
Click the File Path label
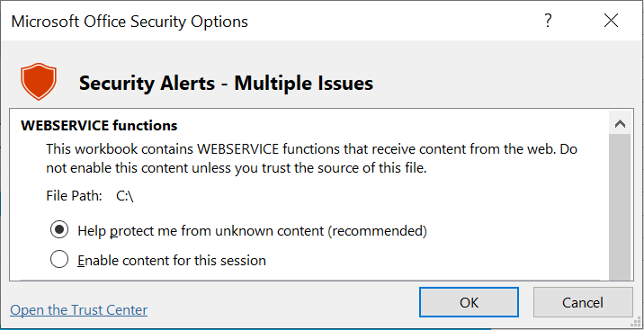point(74,196)
